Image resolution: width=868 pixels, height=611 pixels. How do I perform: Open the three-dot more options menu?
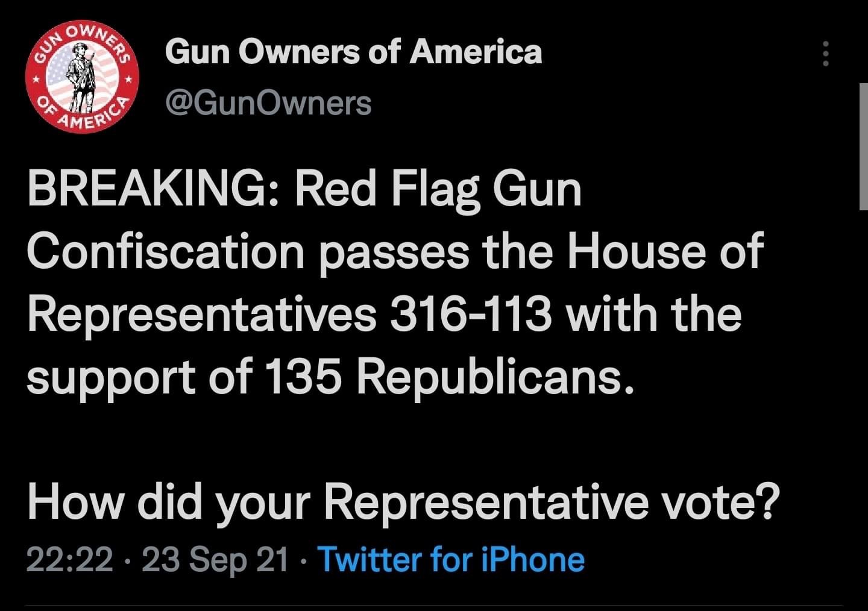tap(826, 54)
